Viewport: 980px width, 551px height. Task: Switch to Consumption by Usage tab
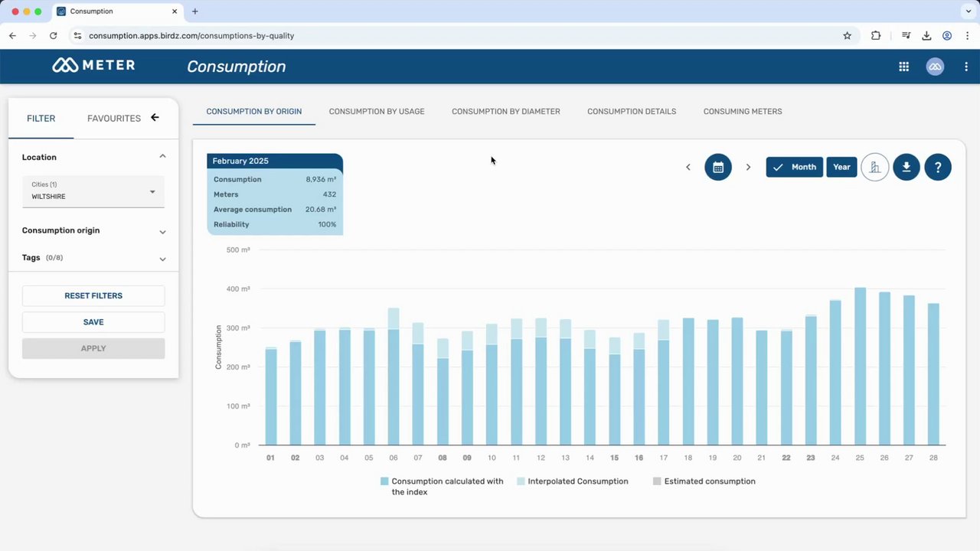(x=377, y=111)
